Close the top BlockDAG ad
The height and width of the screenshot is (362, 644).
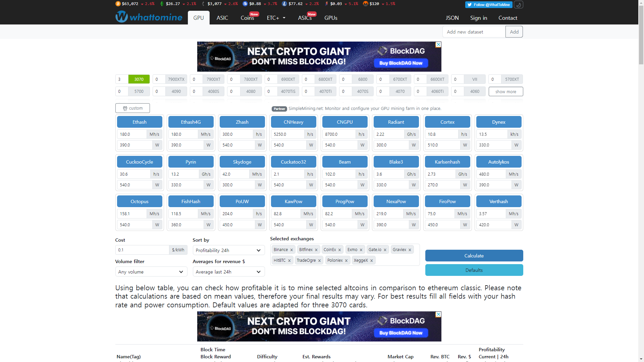(438, 45)
